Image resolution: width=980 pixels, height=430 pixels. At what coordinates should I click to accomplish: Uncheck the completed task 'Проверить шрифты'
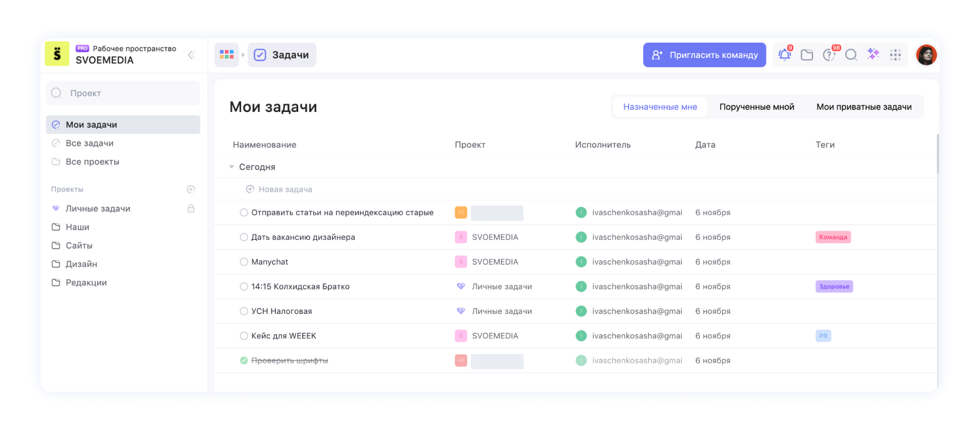pos(244,360)
